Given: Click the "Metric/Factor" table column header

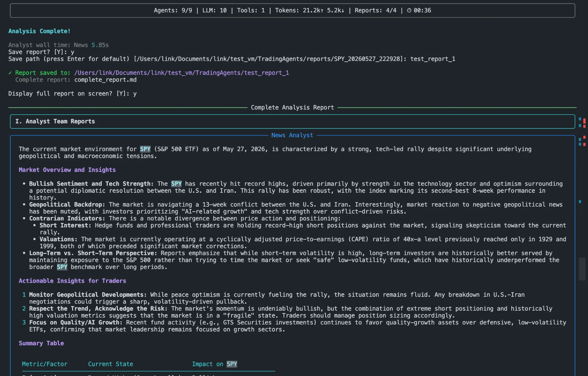Looking at the screenshot, I should click(x=45, y=364).
